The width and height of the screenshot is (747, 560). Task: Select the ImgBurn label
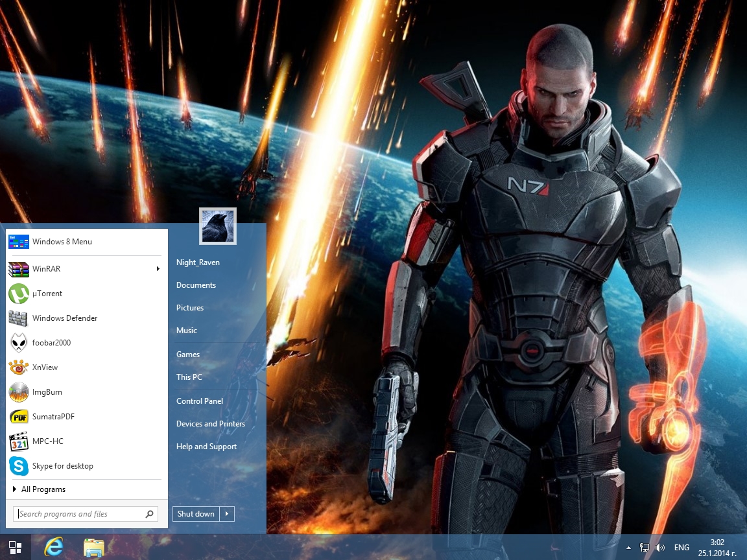click(47, 392)
